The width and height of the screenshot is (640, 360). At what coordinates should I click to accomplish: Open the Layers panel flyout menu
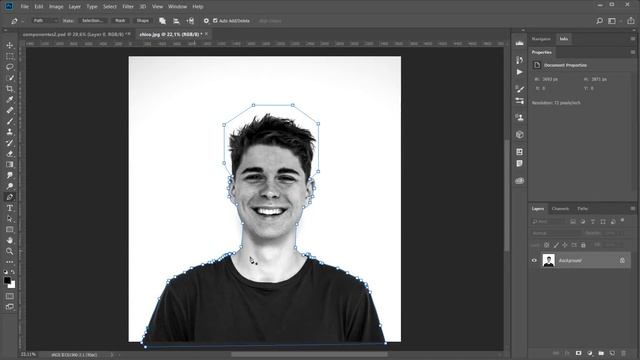point(633,209)
